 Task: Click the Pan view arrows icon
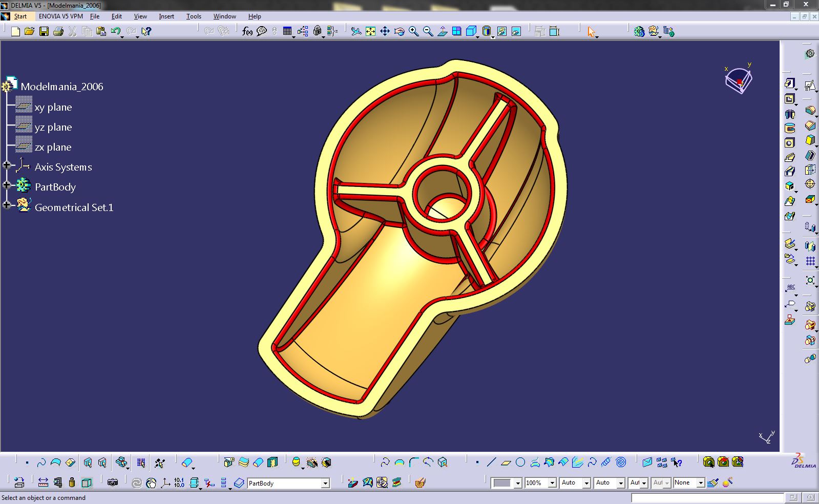[385, 32]
